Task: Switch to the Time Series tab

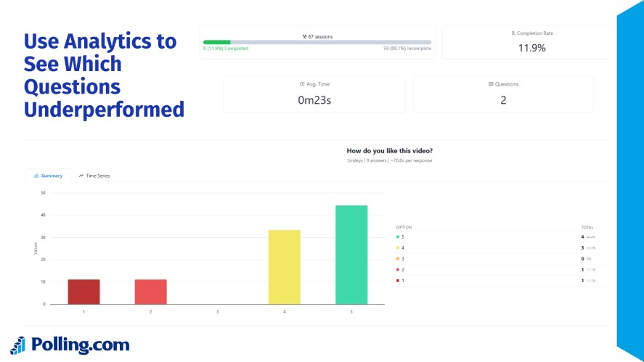Action: pos(94,176)
